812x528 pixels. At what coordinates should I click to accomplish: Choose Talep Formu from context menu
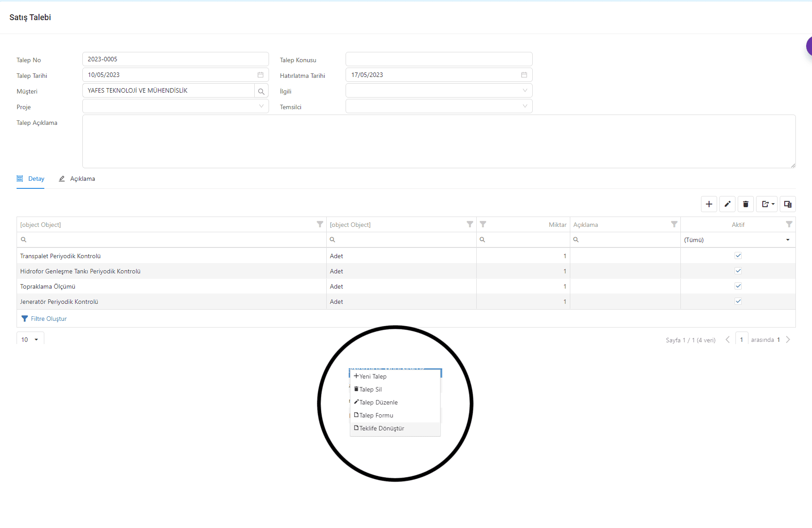[395, 415]
